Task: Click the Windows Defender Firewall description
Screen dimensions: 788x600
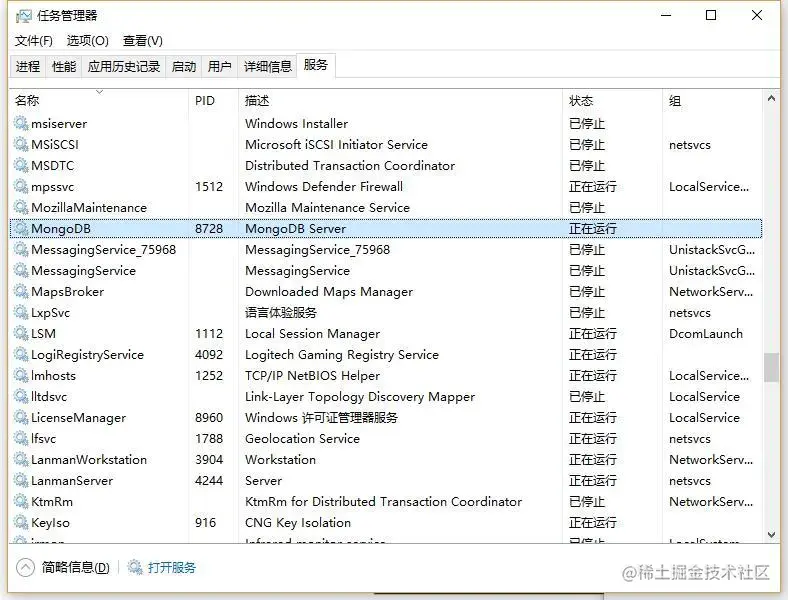Action: [324, 186]
